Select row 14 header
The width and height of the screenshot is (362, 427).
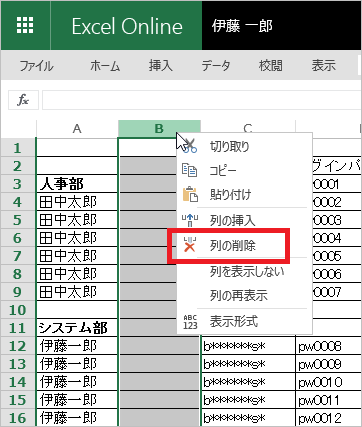point(18,382)
